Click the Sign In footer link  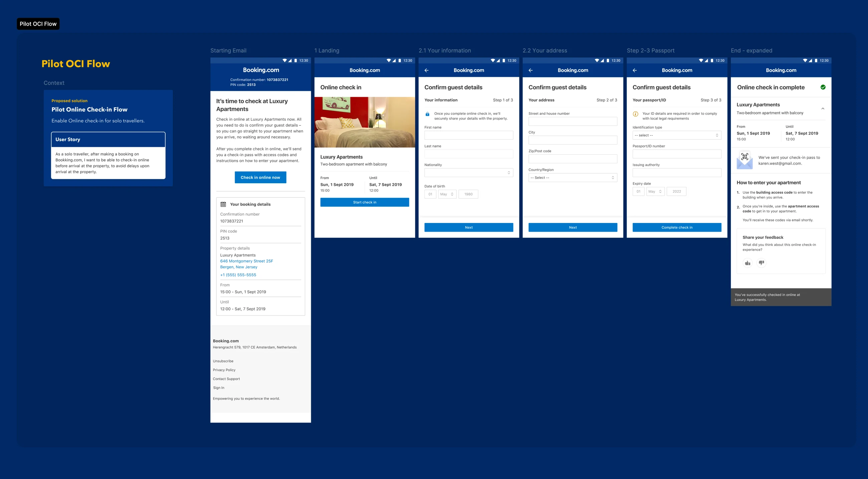pyautogui.click(x=218, y=388)
